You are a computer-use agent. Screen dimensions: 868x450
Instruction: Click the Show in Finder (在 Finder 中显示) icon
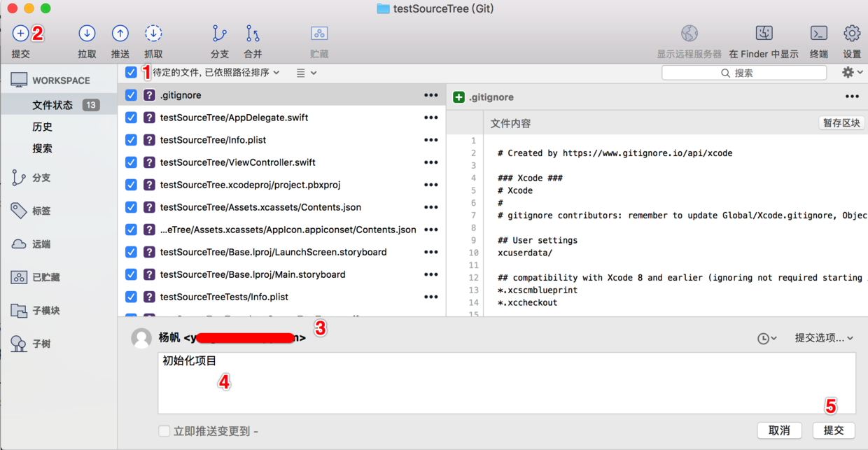764,33
